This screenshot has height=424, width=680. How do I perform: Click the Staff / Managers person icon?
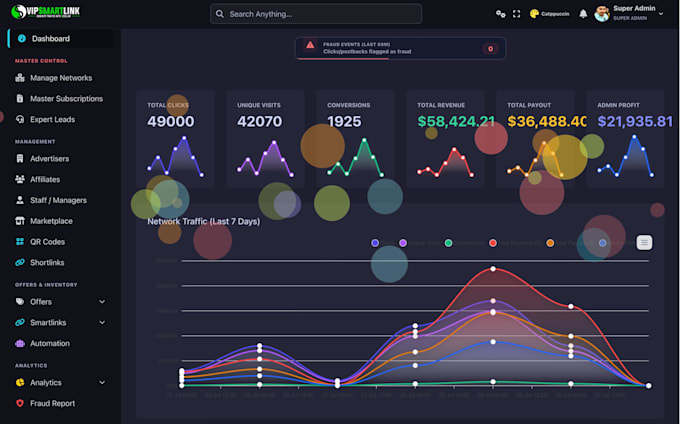pyautogui.click(x=20, y=200)
